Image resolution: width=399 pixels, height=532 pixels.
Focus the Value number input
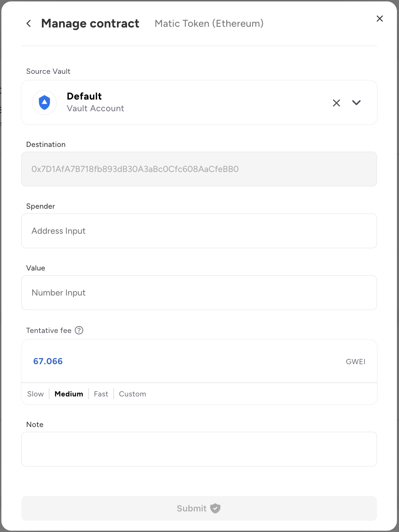[x=199, y=292]
